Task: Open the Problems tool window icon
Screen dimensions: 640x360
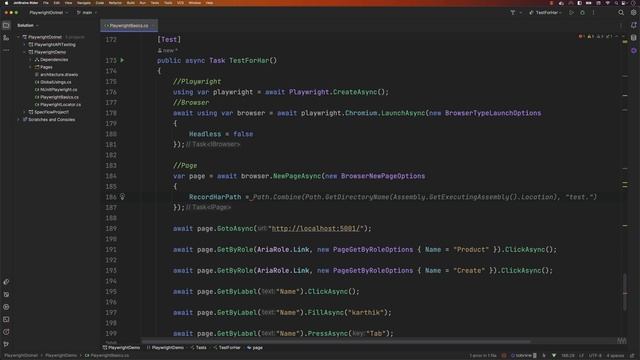Action: pos(6,332)
